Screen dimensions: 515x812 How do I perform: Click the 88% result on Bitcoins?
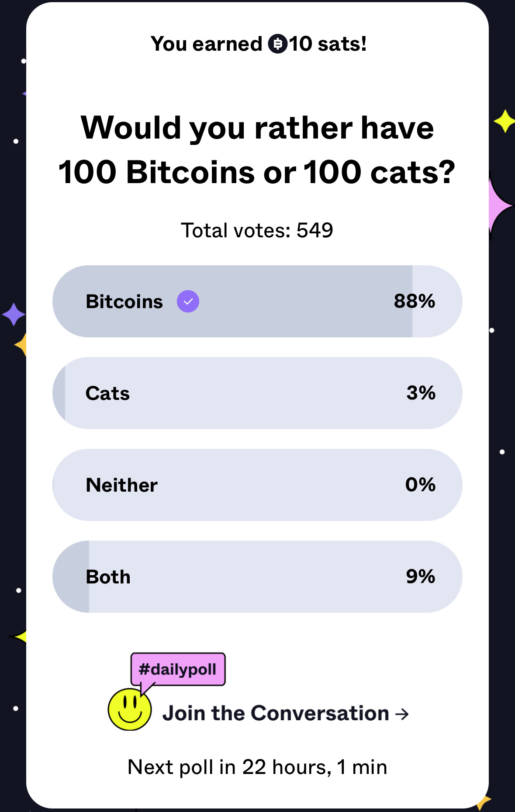414,301
